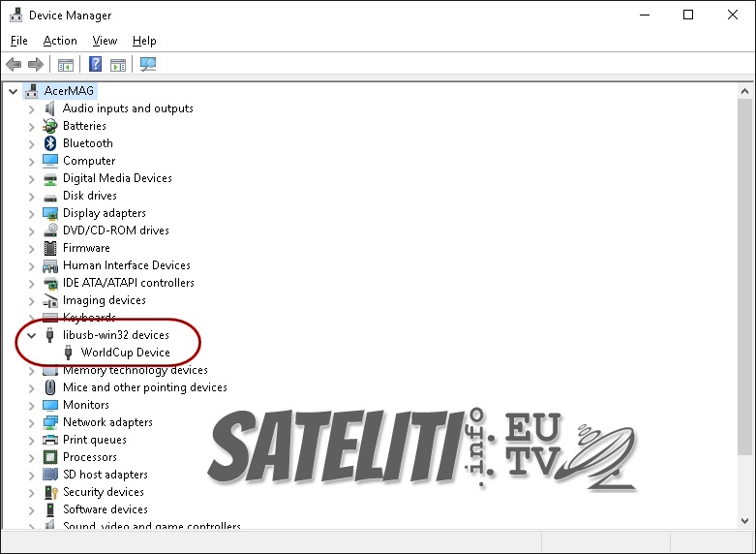The height and width of the screenshot is (554, 756).
Task: Click the scrollbar up arrow
Action: (x=744, y=91)
